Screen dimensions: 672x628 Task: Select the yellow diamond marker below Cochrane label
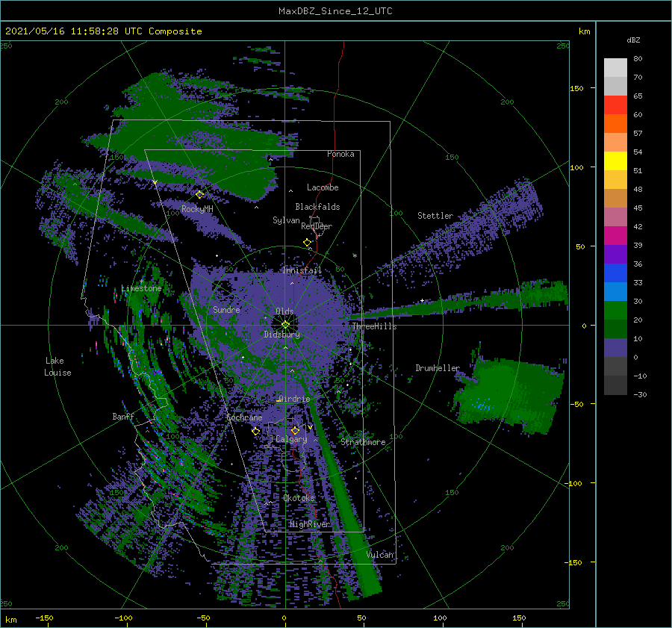pyautogui.click(x=255, y=431)
